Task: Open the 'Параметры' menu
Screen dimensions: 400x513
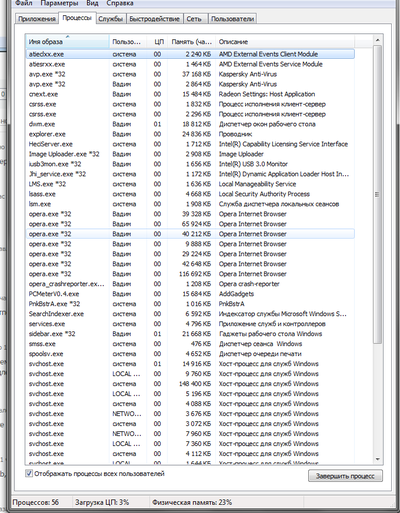Action: tap(59, 4)
